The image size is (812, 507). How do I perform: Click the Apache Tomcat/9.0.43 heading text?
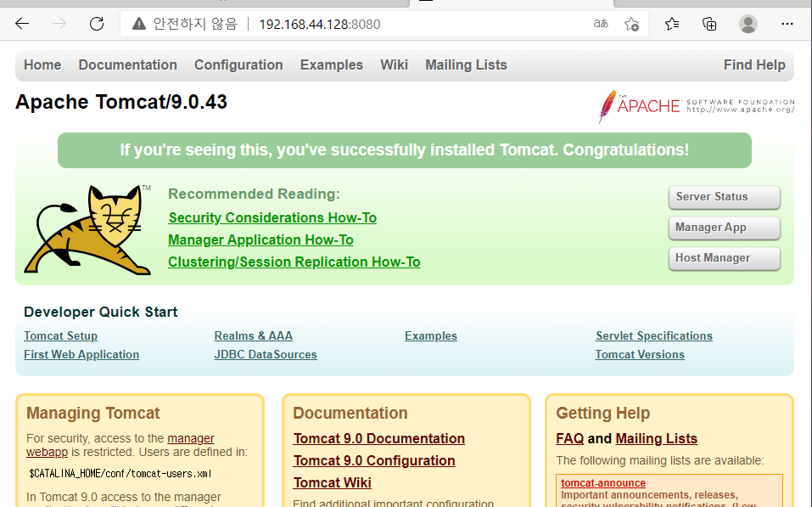coord(121,102)
